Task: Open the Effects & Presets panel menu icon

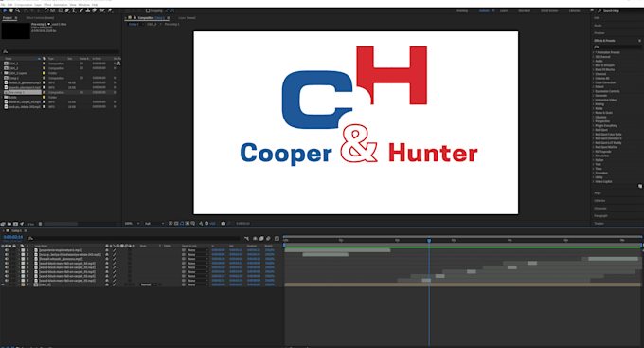Action: click(x=639, y=41)
